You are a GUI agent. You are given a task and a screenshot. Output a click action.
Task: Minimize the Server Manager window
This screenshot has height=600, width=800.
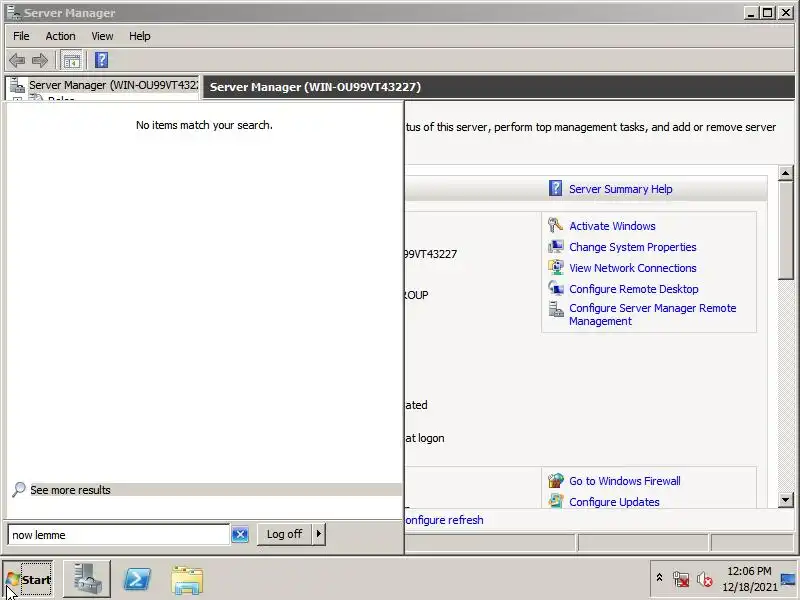(x=751, y=13)
